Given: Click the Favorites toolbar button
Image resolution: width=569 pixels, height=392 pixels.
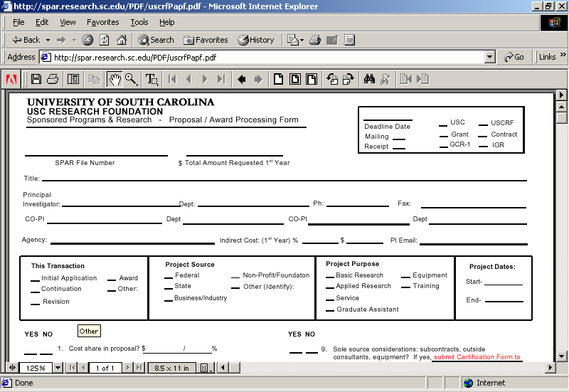Looking at the screenshot, I should click(x=206, y=40).
